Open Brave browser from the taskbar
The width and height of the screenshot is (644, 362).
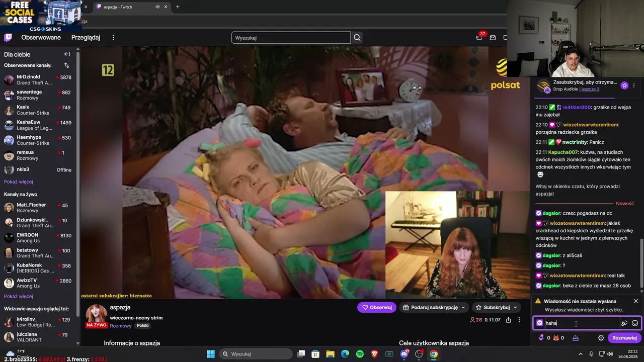(x=374, y=354)
